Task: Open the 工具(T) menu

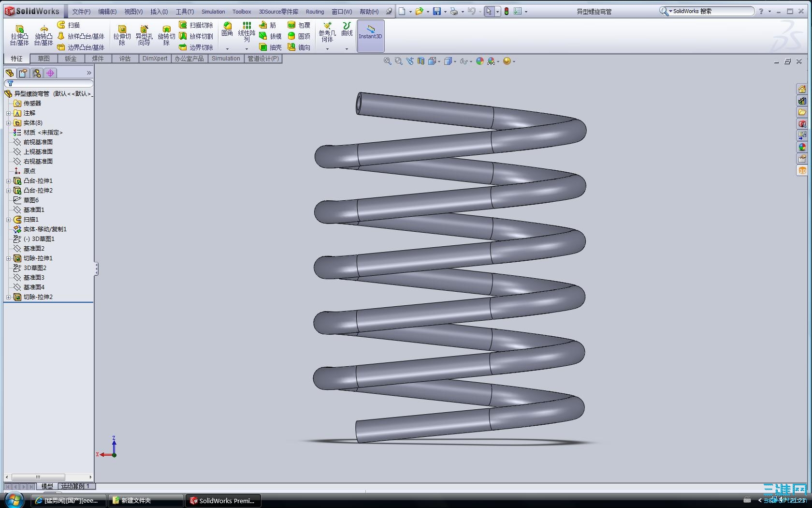Action: [185, 12]
